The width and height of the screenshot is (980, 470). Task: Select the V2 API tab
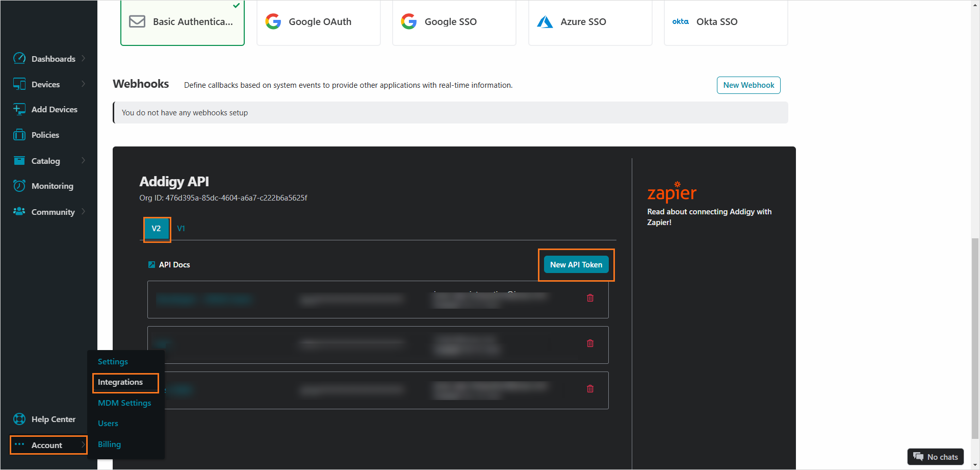156,229
